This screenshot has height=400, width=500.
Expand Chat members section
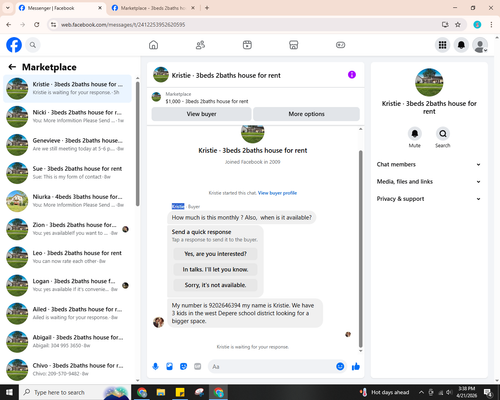coord(429,164)
